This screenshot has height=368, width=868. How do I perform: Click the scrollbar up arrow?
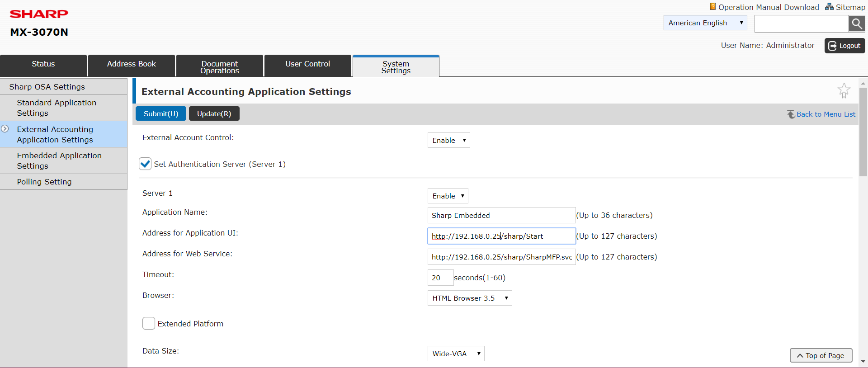(863, 84)
